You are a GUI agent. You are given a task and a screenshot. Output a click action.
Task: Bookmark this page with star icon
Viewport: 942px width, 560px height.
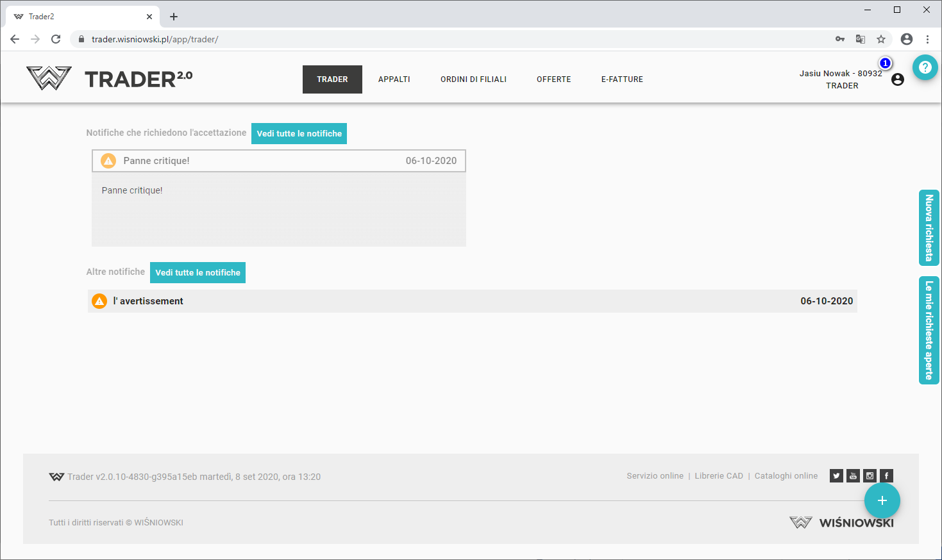tap(881, 39)
